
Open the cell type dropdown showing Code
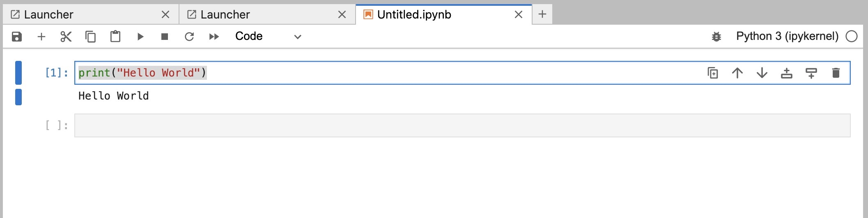268,37
